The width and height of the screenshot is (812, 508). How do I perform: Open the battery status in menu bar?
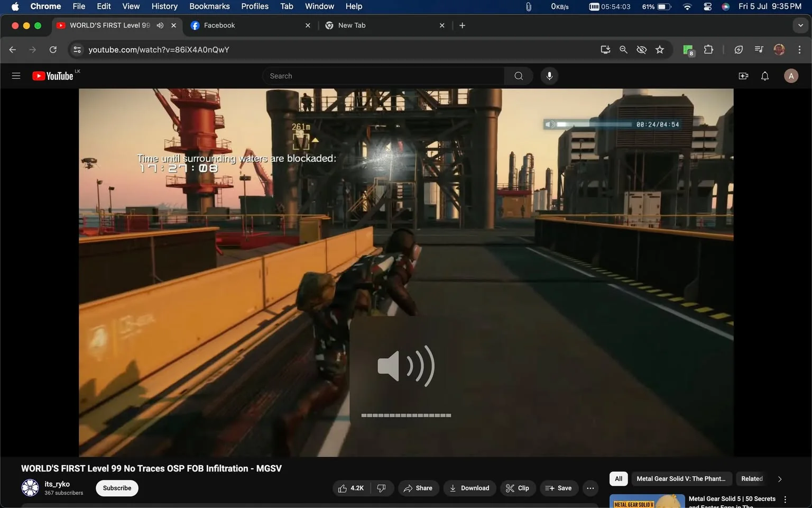[658, 6]
